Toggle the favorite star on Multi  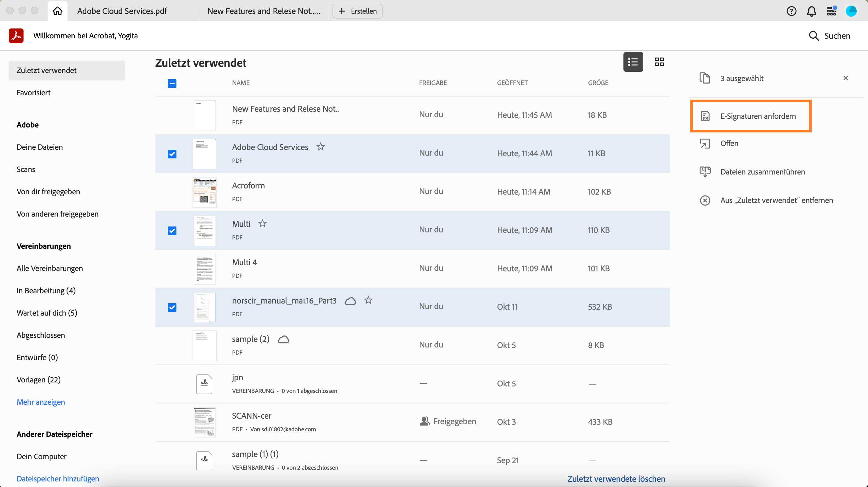(263, 223)
